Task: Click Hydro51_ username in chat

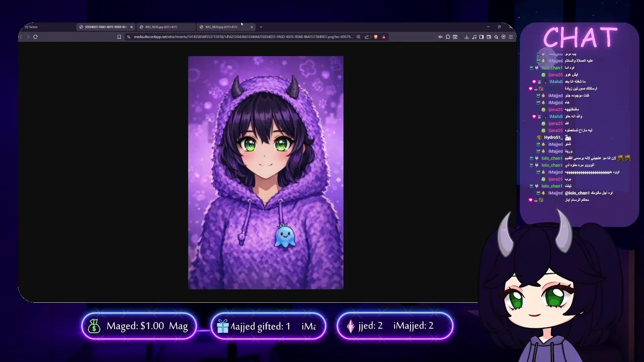Action: pyautogui.click(x=553, y=137)
